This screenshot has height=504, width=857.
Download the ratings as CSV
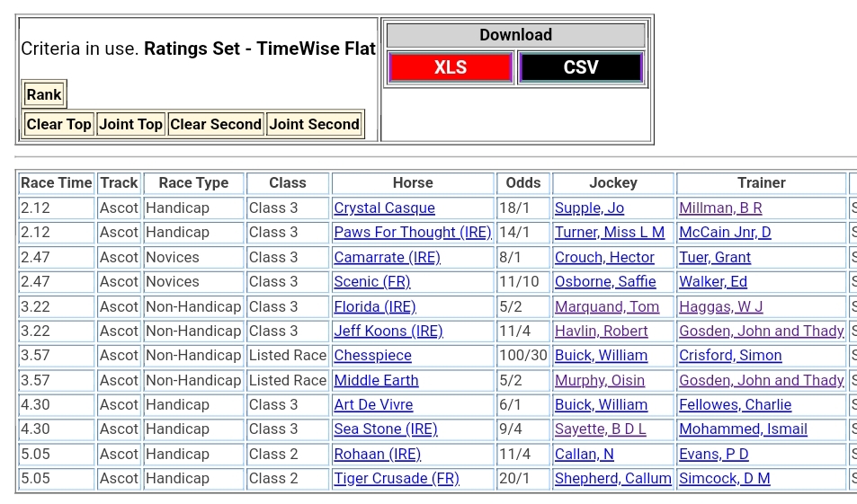(580, 67)
